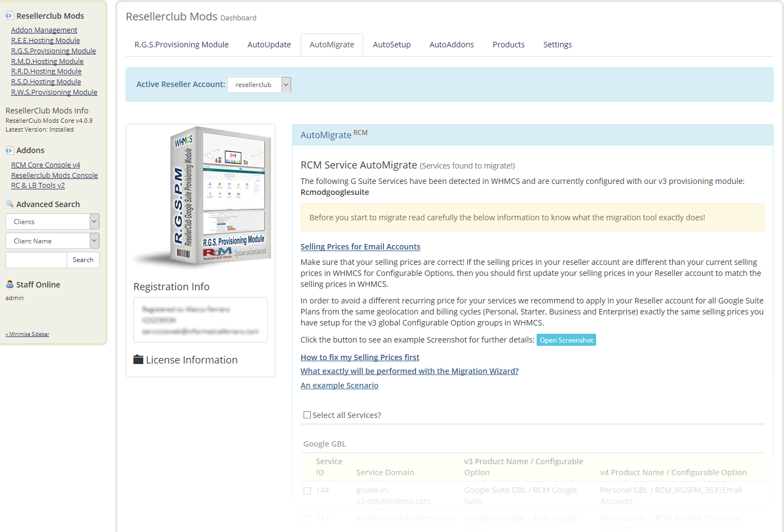
Task: Open Resellerclub Mods Console link
Action: pos(55,176)
